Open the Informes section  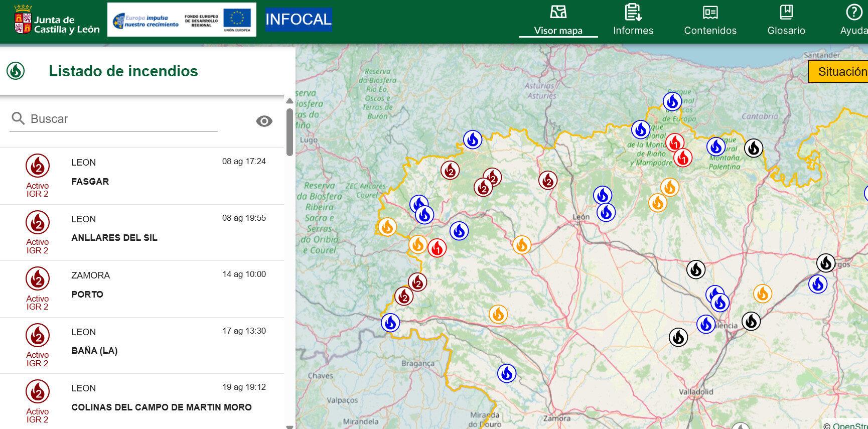tap(633, 20)
